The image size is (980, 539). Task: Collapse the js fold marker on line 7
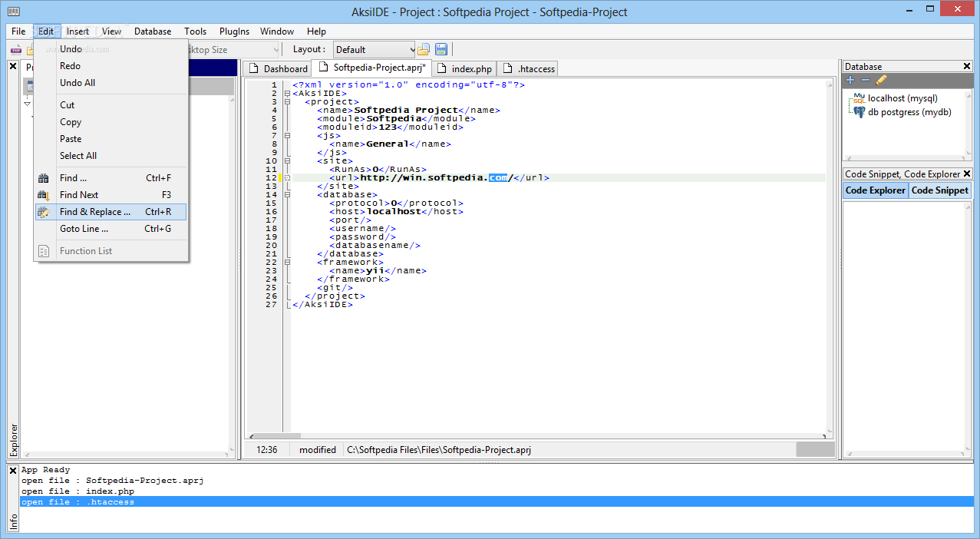click(x=287, y=136)
